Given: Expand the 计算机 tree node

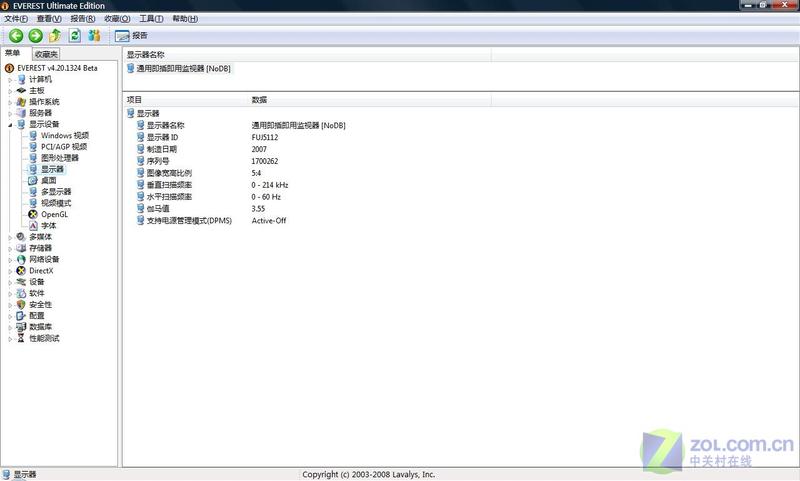Looking at the screenshot, I should 10,80.
